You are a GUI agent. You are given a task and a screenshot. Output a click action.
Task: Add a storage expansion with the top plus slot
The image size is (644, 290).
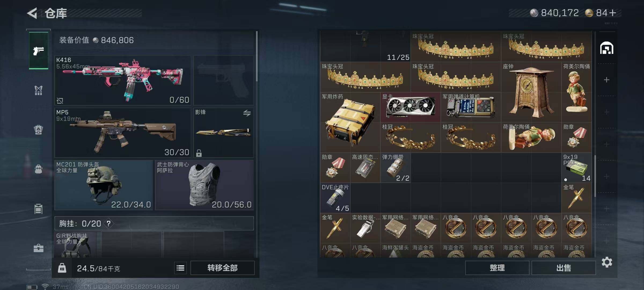click(x=606, y=80)
